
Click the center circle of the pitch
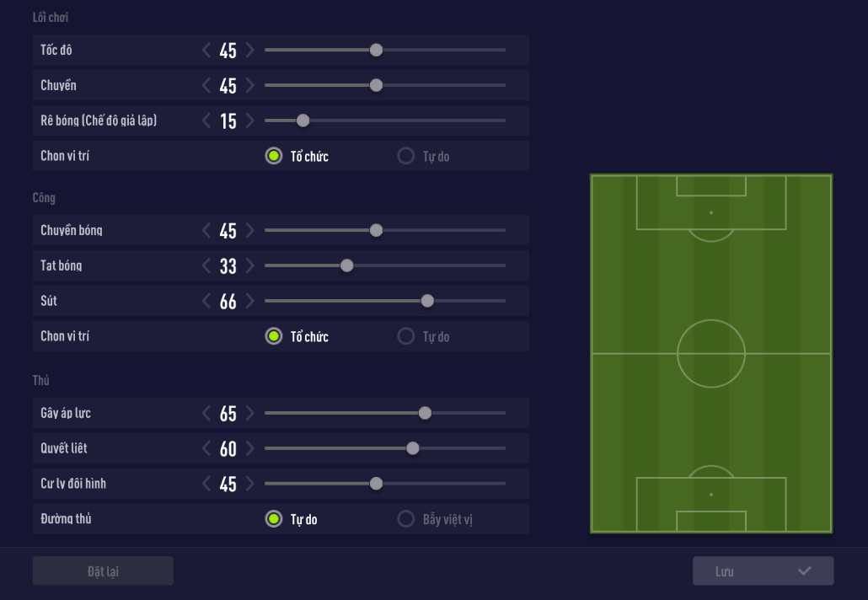(x=711, y=353)
